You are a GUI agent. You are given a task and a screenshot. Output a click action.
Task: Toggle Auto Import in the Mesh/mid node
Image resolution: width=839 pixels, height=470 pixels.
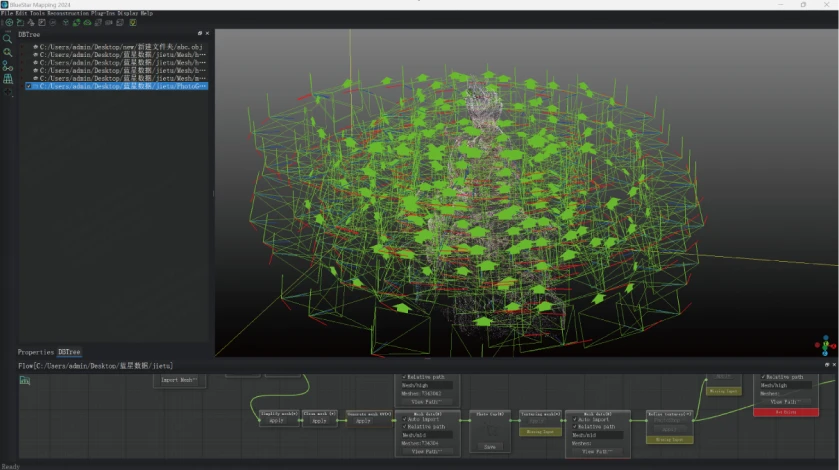pos(404,419)
